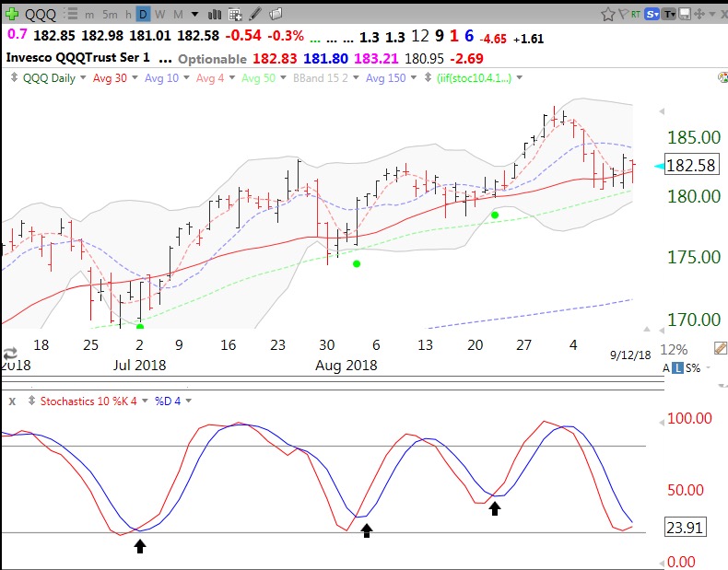Select the 'L' logarithmic scale toggle
The image size is (728, 570).
pyautogui.click(x=678, y=368)
